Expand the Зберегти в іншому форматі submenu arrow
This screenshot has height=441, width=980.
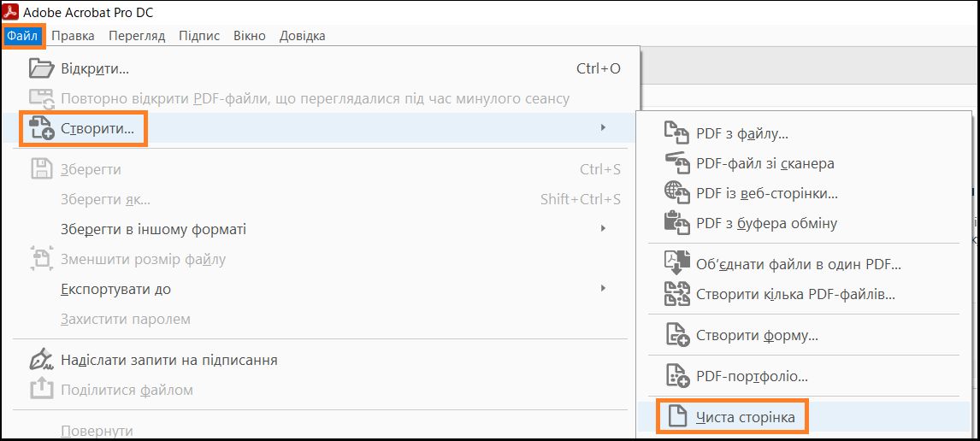coord(603,229)
